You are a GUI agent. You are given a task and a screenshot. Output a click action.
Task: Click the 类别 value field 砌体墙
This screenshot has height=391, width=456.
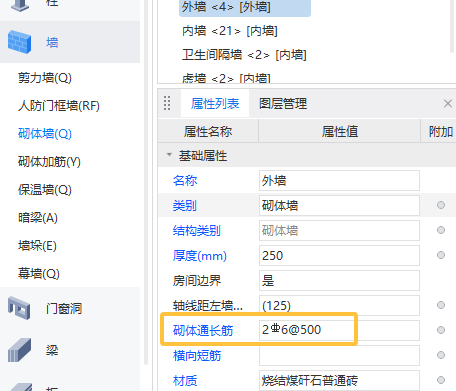pyautogui.click(x=339, y=205)
